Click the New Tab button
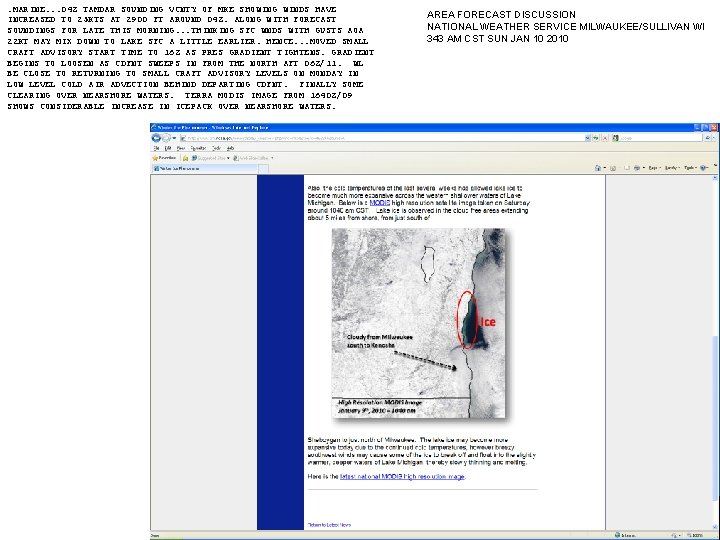 263,169
